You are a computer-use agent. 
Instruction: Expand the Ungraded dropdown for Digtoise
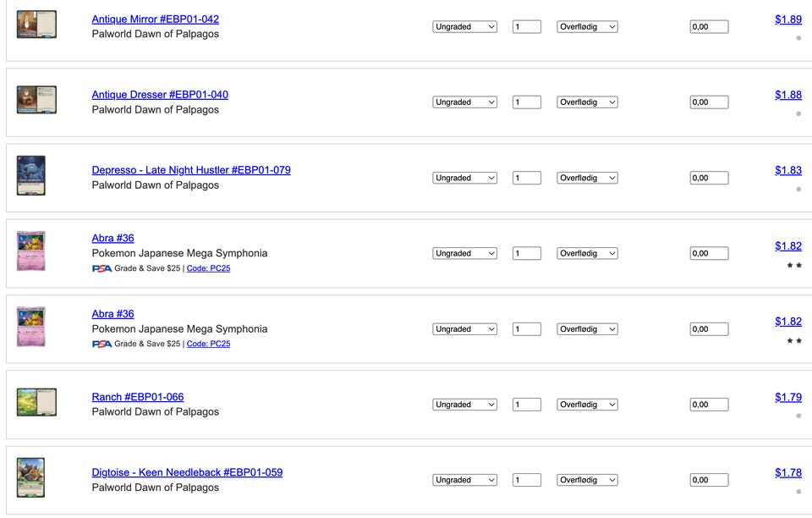[x=464, y=480]
